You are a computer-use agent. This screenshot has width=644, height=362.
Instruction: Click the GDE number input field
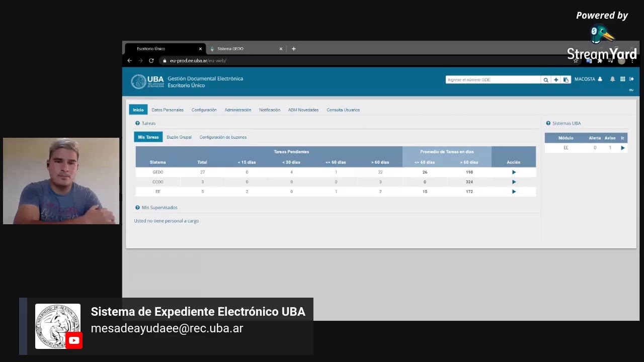coord(493,79)
